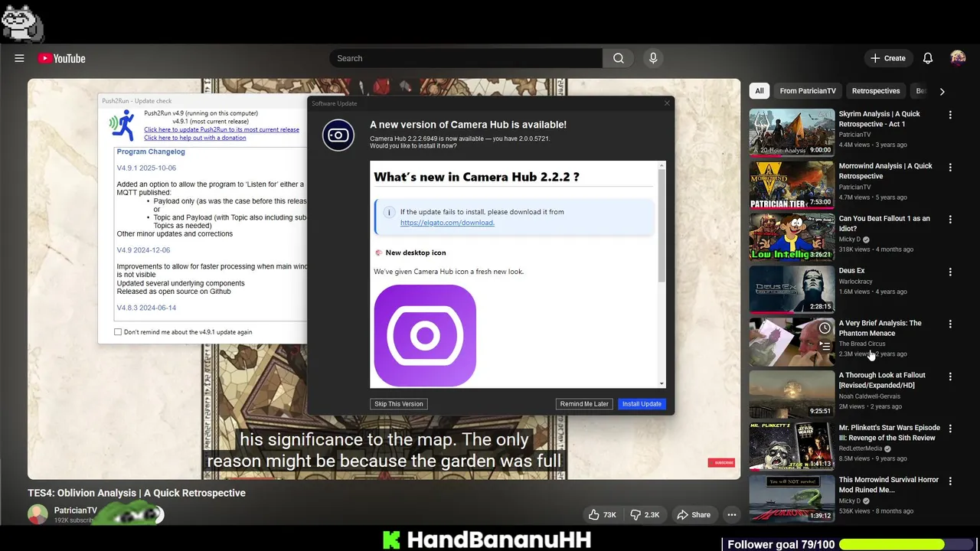
Task: Add Phantom Menace video to queue
Action: (x=825, y=346)
